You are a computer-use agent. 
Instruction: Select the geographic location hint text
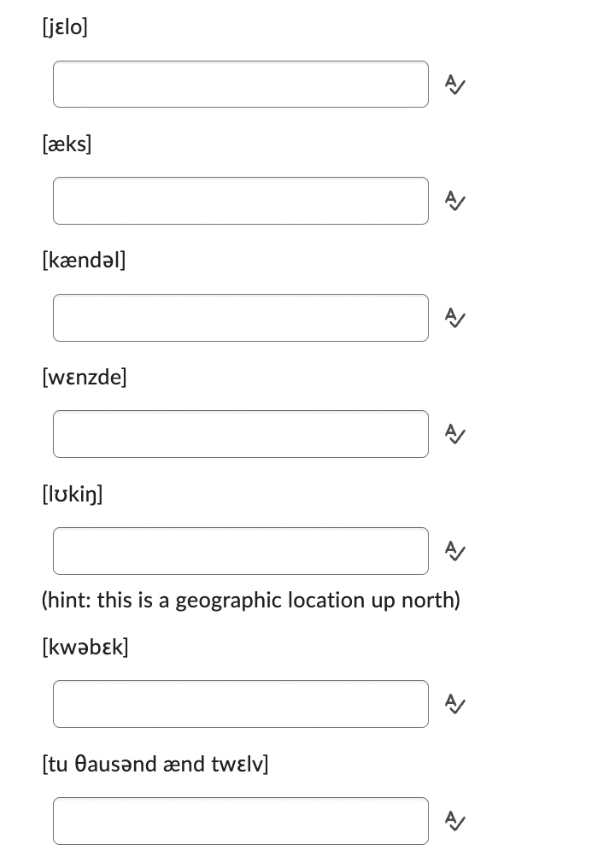(251, 601)
